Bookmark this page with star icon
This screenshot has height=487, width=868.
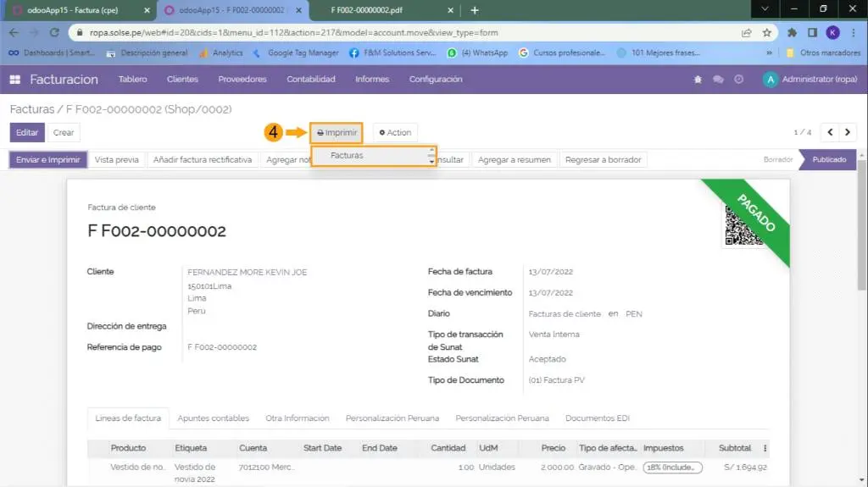(x=766, y=33)
